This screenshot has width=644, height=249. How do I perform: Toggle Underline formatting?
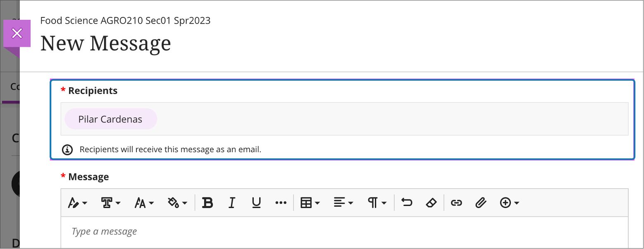pyautogui.click(x=256, y=203)
